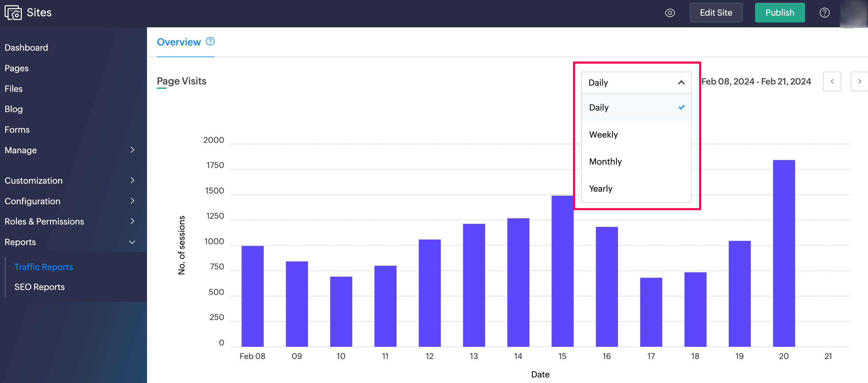
Task: Collapse the Daily dropdown caret
Action: [x=681, y=83]
